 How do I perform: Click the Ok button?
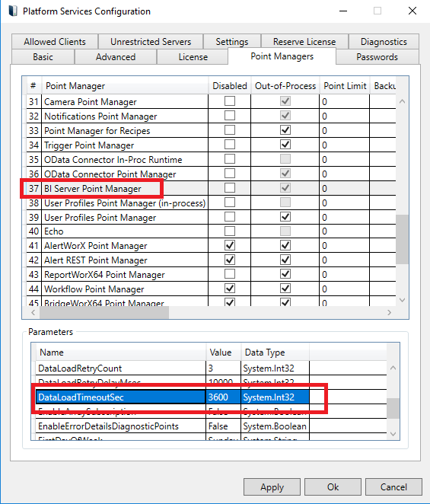[333, 487]
